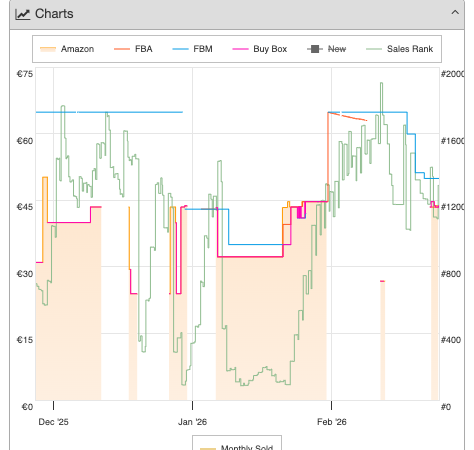The height and width of the screenshot is (450, 474).
Task: Click the gray square New legend marker
Action: pyautogui.click(x=315, y=49)
